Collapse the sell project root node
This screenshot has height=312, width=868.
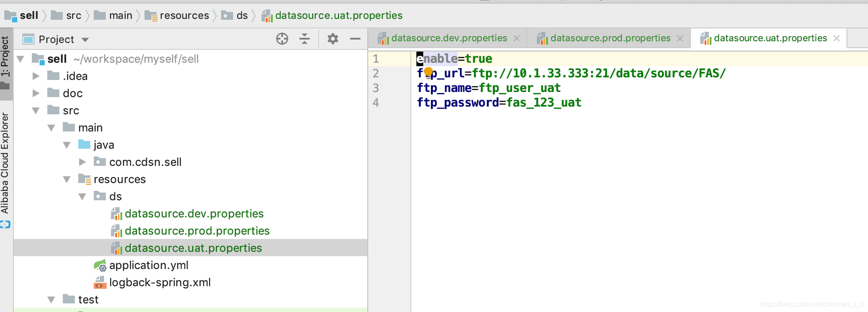20,59
